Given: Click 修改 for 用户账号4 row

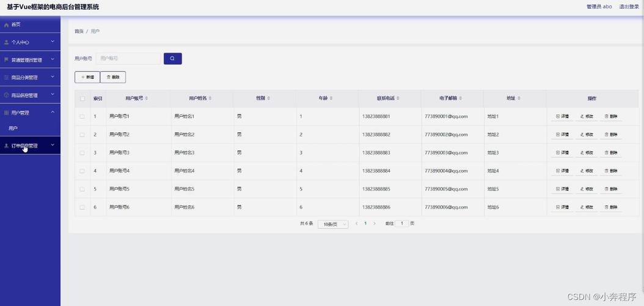Looking at the screenshot, I should [x=587, y=171].
